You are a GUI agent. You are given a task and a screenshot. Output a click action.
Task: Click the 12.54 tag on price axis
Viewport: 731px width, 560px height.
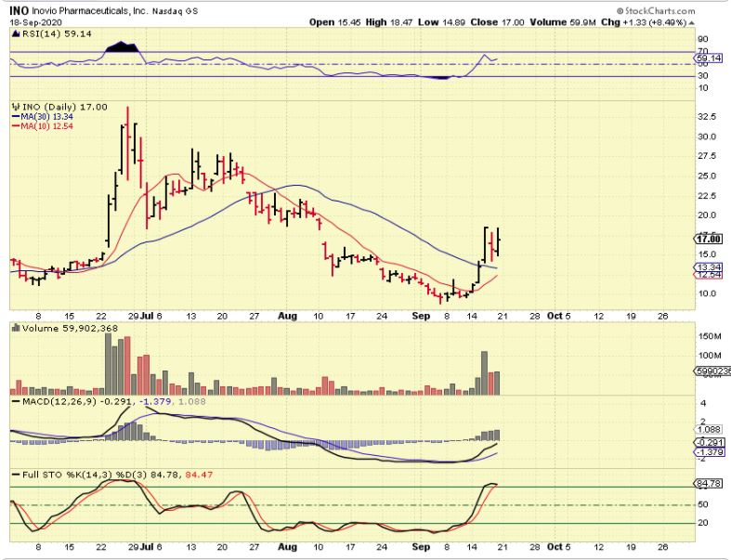(x=709, y=275)
